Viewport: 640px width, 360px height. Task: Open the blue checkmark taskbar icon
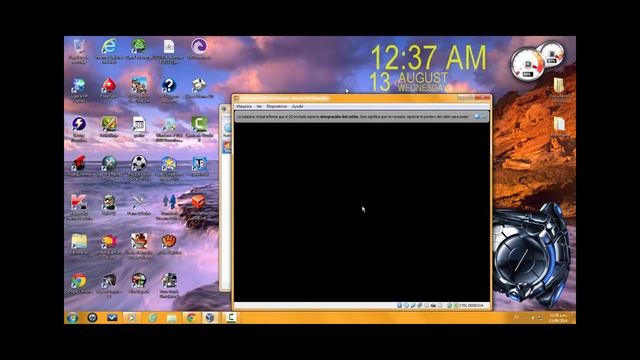tap(112, 318)
